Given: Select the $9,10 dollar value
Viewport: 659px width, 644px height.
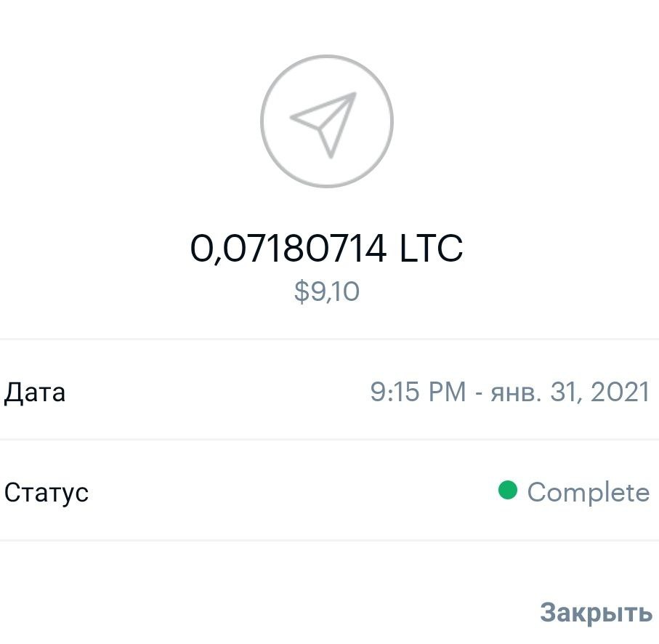Looking at the screenshot, I should (x=327, y=291).
